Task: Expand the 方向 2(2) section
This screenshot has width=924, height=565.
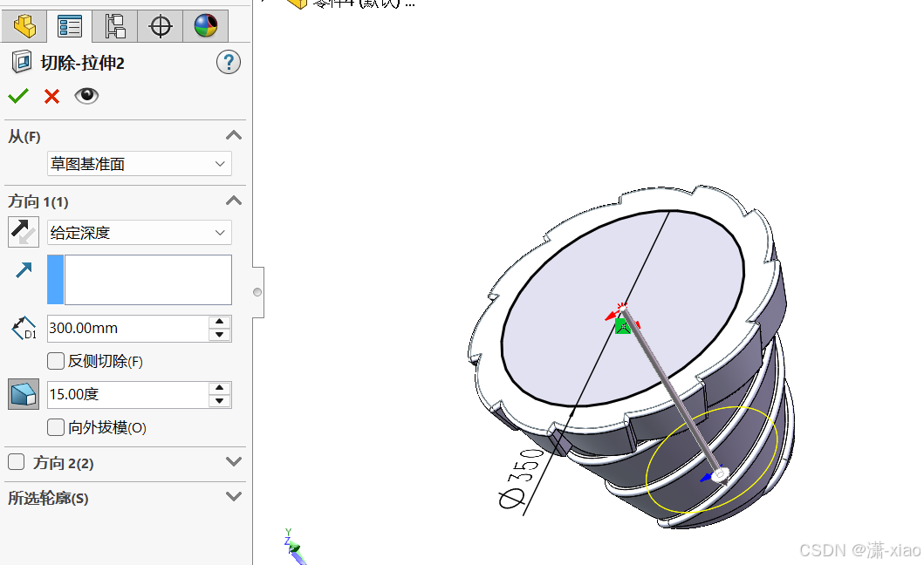Action: pos(234,461)
